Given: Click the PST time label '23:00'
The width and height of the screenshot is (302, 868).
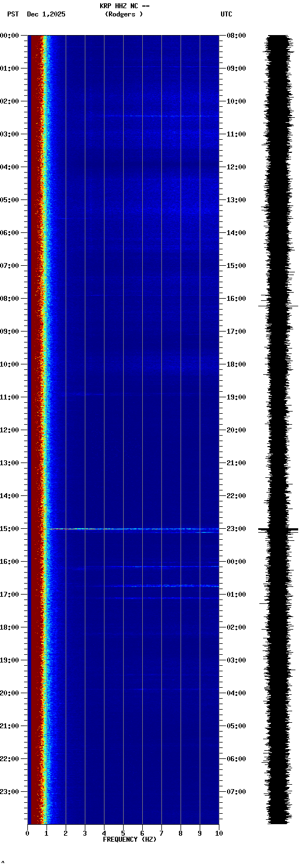Looking at the screenshot, I should (x=9, y=792).
